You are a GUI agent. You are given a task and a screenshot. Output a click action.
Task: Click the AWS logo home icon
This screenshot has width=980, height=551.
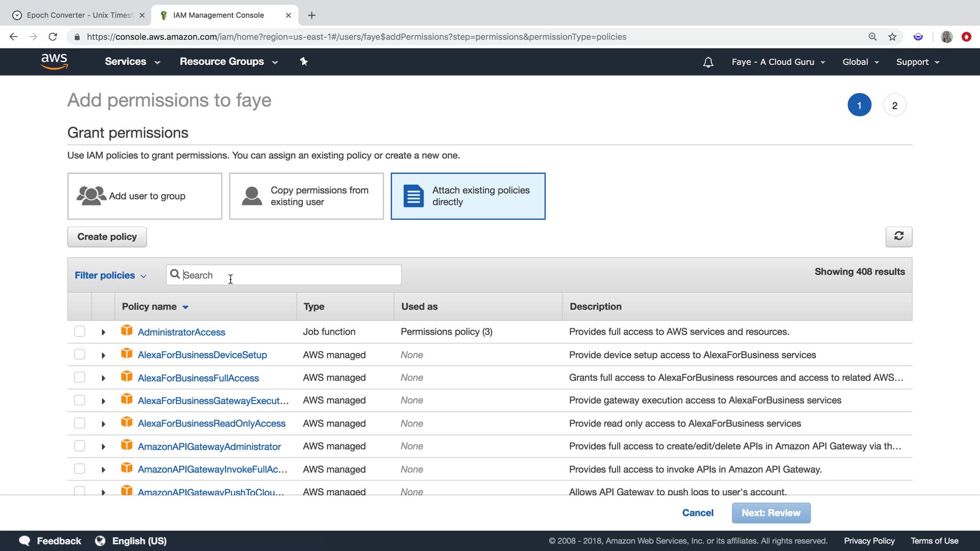point(54,61)
